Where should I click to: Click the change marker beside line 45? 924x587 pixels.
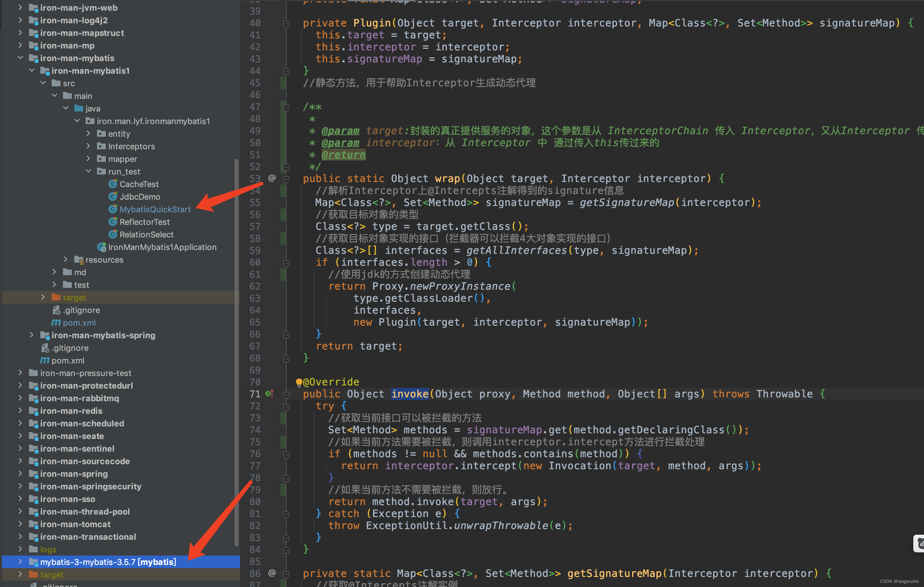click(x=283, y=83)
